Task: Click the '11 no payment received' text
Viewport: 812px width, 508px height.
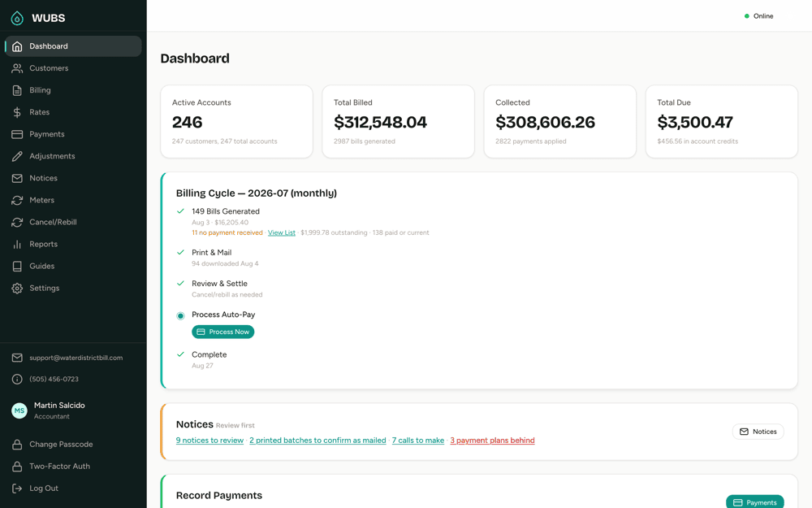Action: pyautogui.click(x=227, y=232)
